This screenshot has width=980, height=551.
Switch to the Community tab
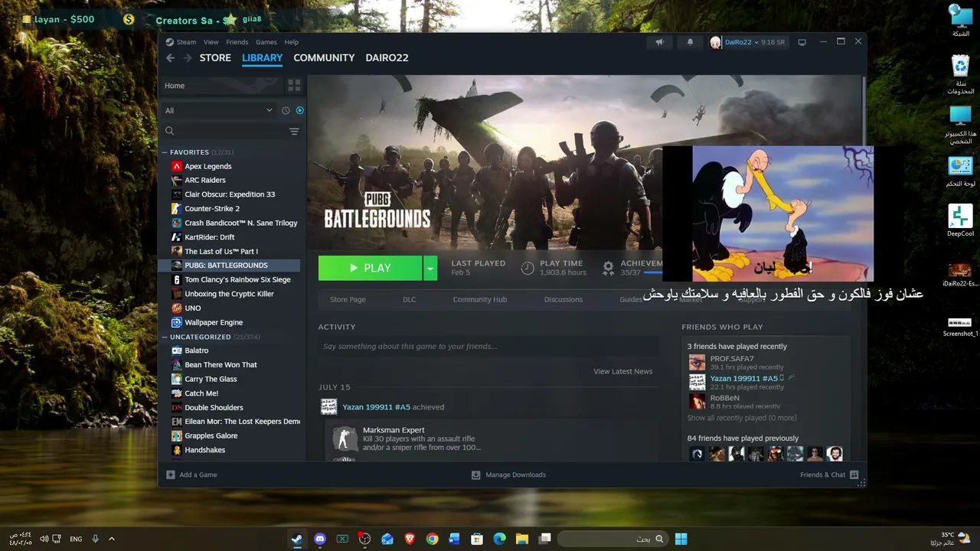point(324,58)
